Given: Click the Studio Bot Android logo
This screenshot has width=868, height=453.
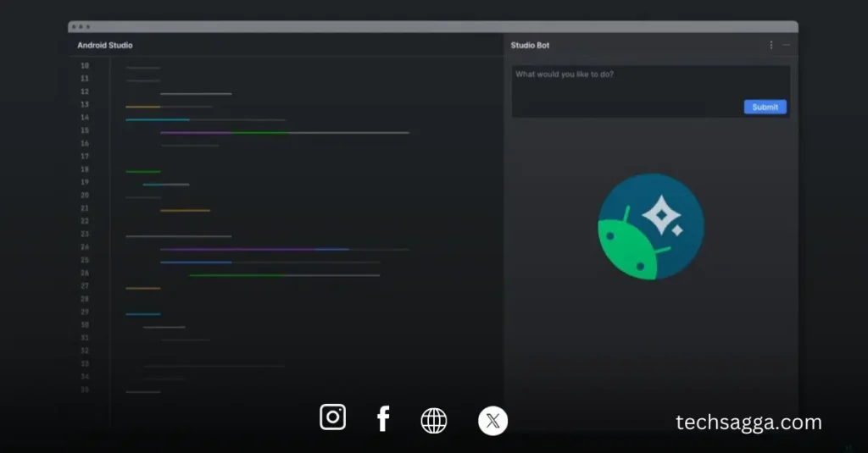Looking at the screenshot, I should coord(651,227).
